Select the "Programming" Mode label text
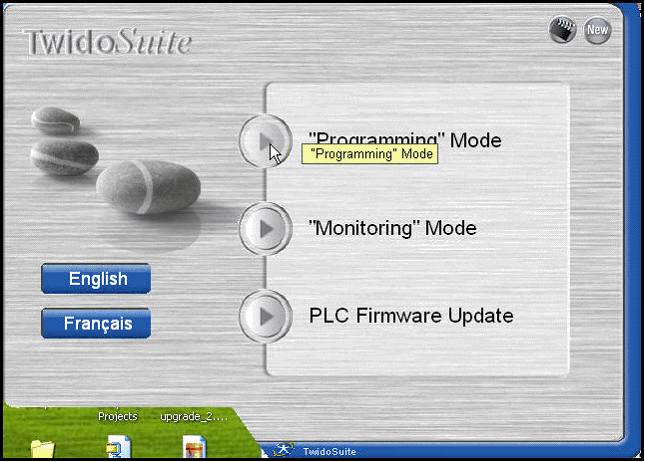This screenshot has height=462, width=645. tap(405, 141)
